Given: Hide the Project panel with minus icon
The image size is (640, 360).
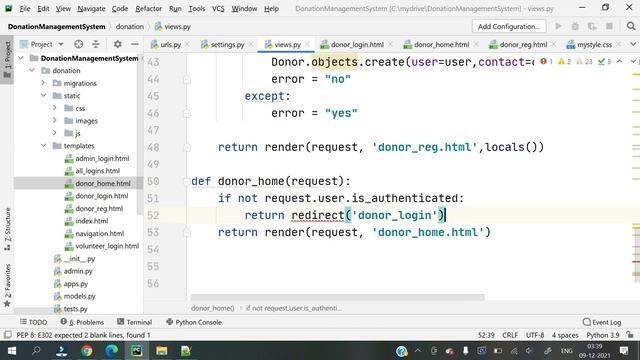Looking at the screenshot, I should 135,44.
